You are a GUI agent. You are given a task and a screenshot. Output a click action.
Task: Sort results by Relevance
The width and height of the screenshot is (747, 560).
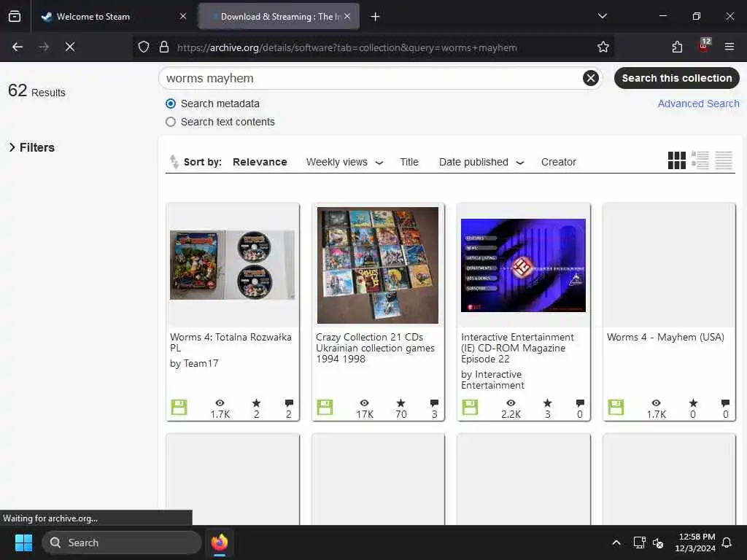(260, 162)
